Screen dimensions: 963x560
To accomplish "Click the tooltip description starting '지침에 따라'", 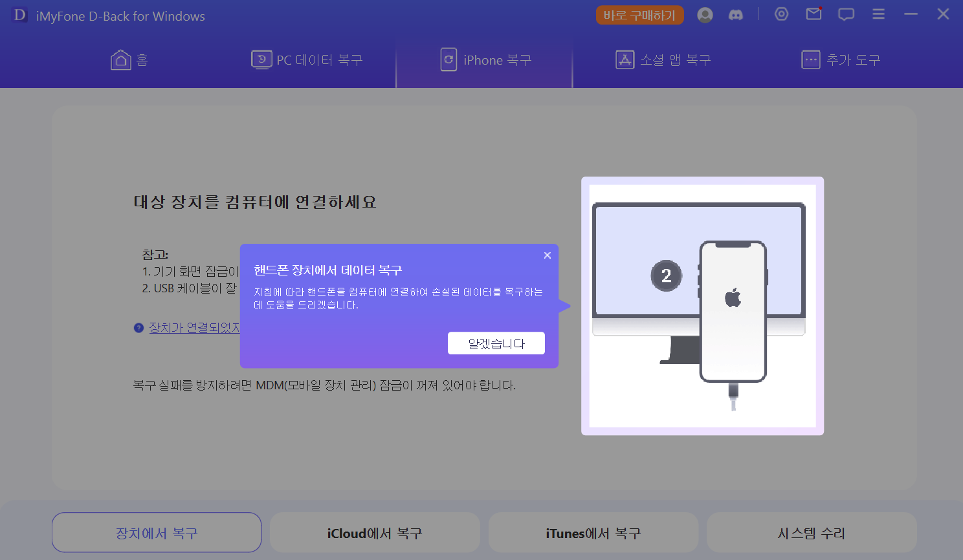I will coord(398,298).
